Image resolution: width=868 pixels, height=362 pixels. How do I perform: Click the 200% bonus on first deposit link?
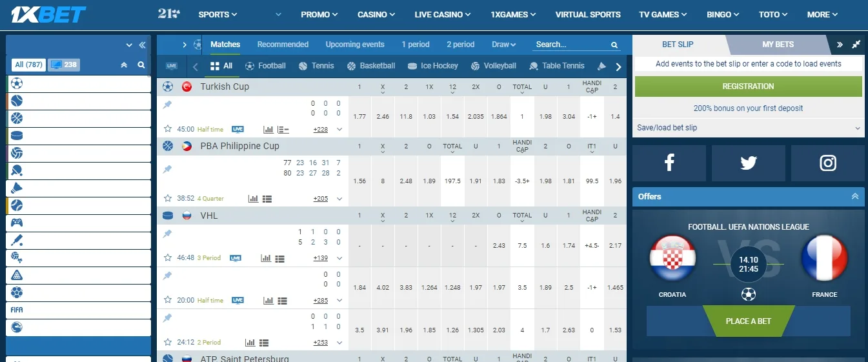pyautogui.click(x=749, y=108)
